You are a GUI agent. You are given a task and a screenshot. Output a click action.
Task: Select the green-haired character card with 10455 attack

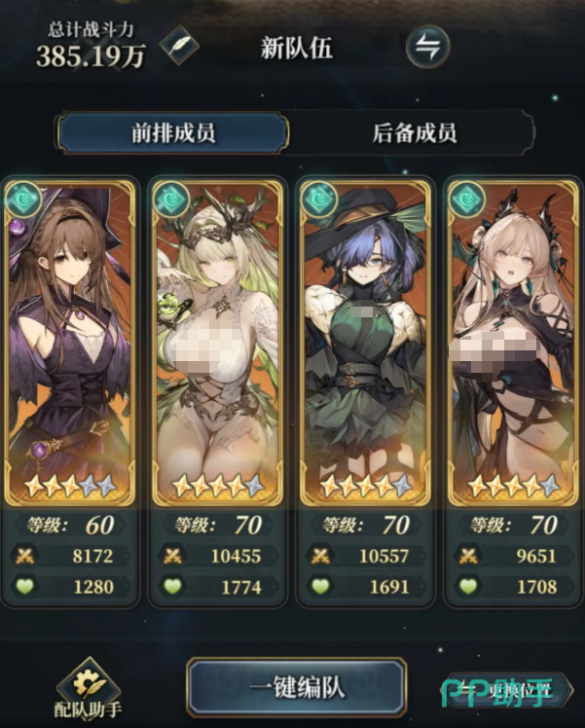[x=217, y=343]
